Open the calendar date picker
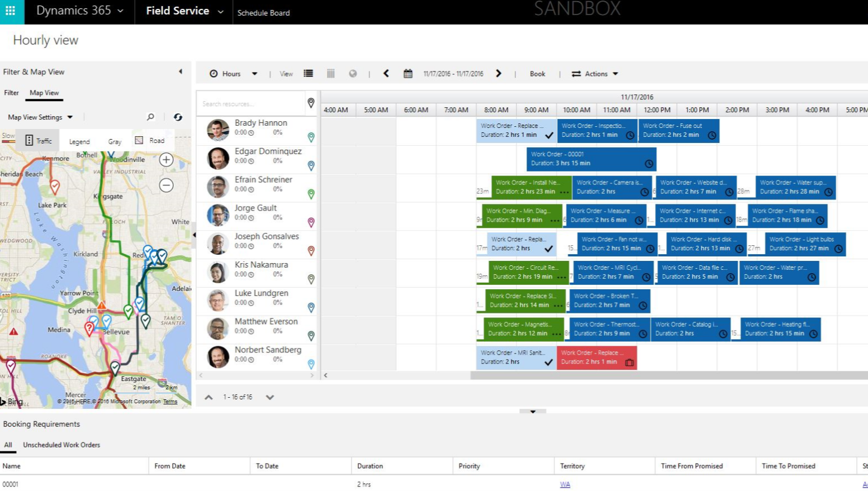This screenshot has width=868, height=491. [408, 73]
